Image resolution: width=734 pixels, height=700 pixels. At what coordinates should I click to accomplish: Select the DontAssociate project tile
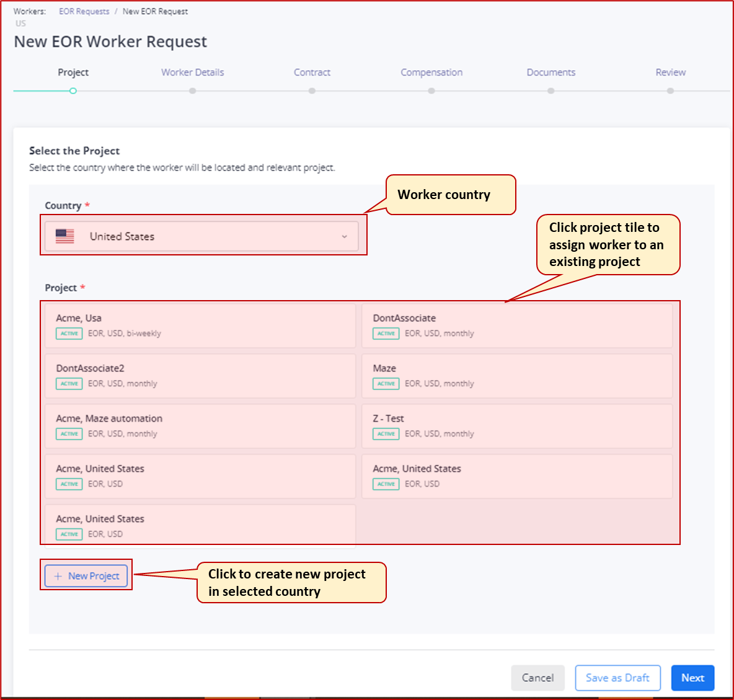[x=517, y=325]
